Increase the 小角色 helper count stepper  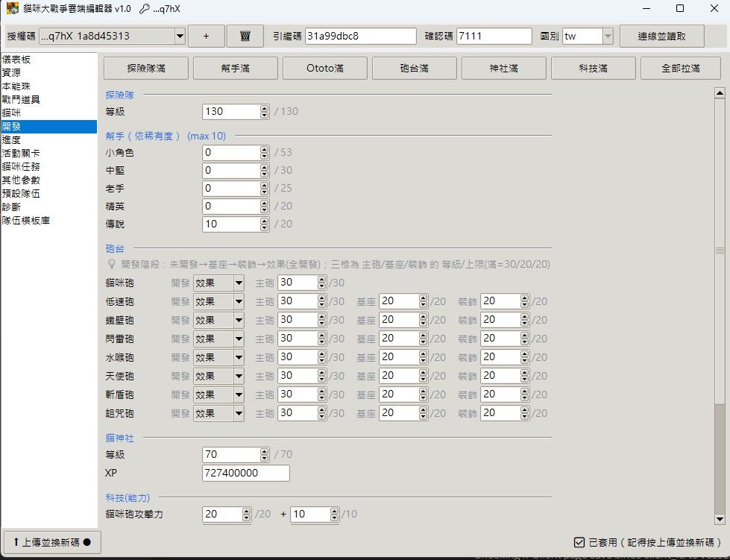(x=265, y=149)
